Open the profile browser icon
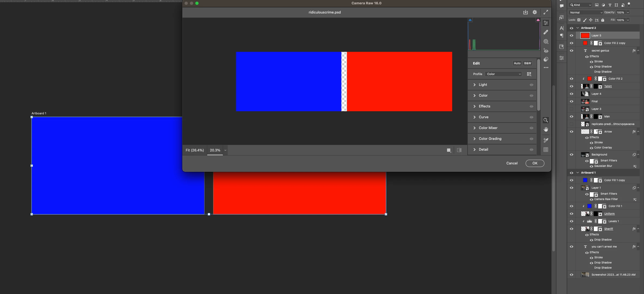The image size is (644, 294). coord(529,74)
